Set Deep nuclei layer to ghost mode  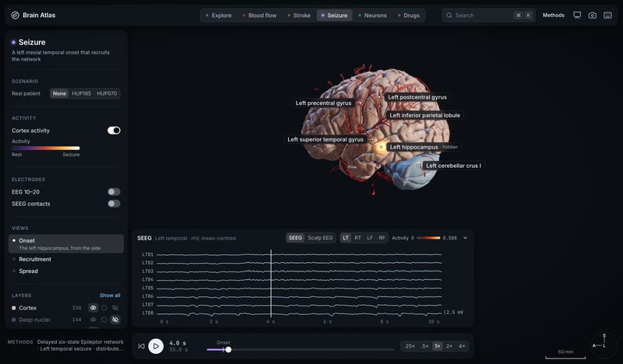pos(104,320)
